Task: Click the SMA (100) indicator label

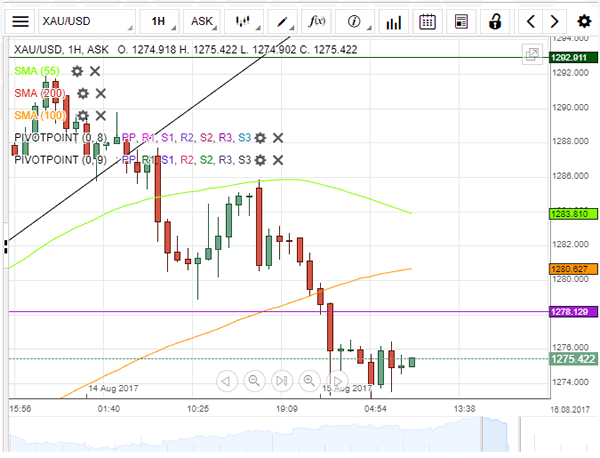Action: point(40,116)
